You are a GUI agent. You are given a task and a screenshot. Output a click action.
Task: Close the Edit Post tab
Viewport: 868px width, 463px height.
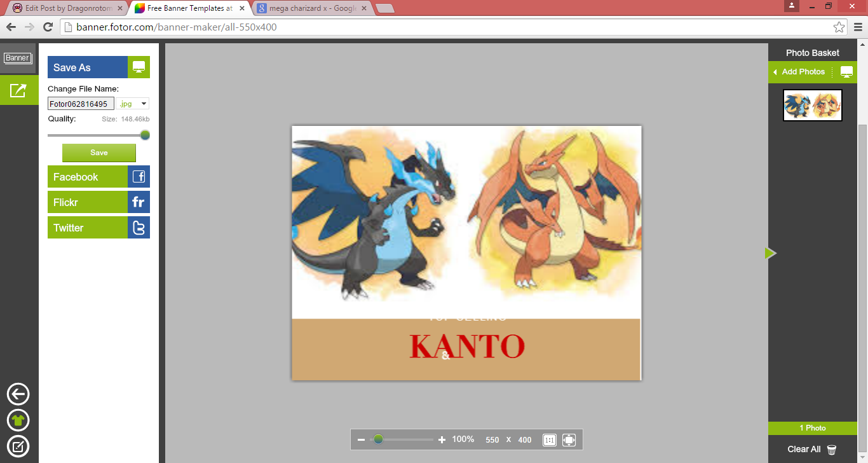120,8
